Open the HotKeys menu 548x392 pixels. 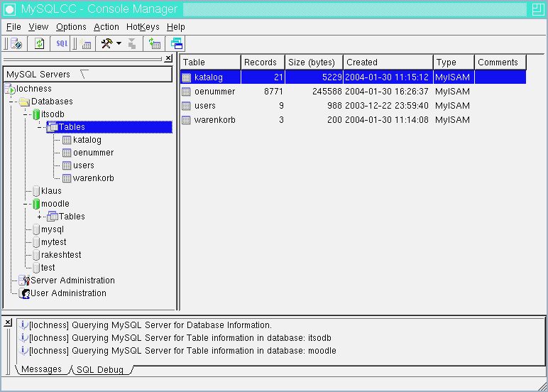143,27
